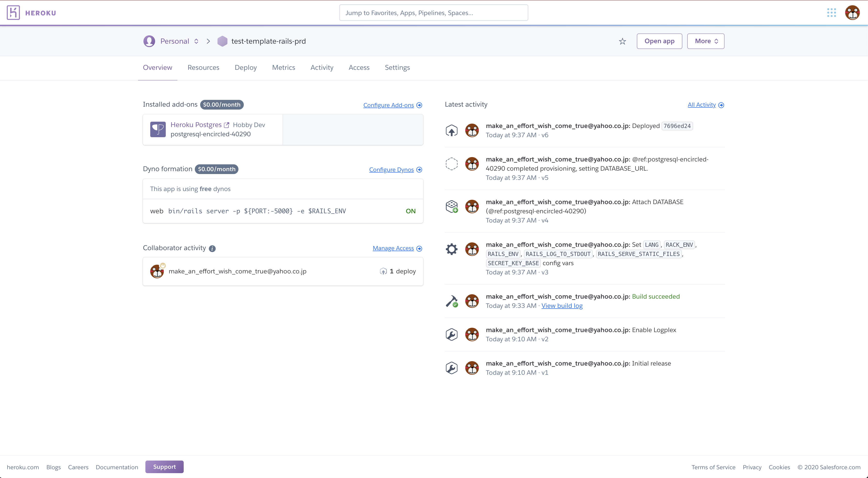Click the purple Support button
The width and height of the screenshot is (868, 478).
(x=165, y=467)
